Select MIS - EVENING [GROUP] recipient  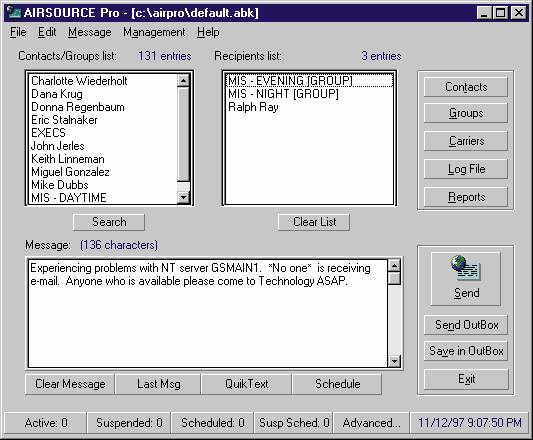click(309, 81)
